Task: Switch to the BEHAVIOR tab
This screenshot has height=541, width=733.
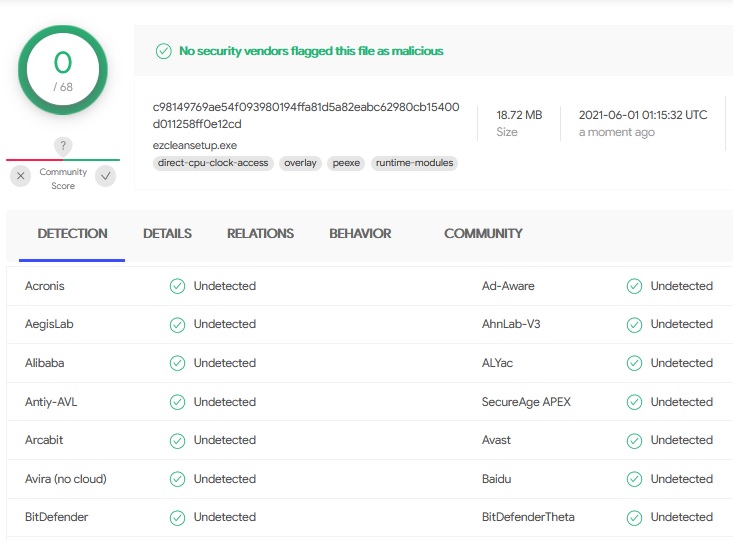Action: (x=360, y=233)
